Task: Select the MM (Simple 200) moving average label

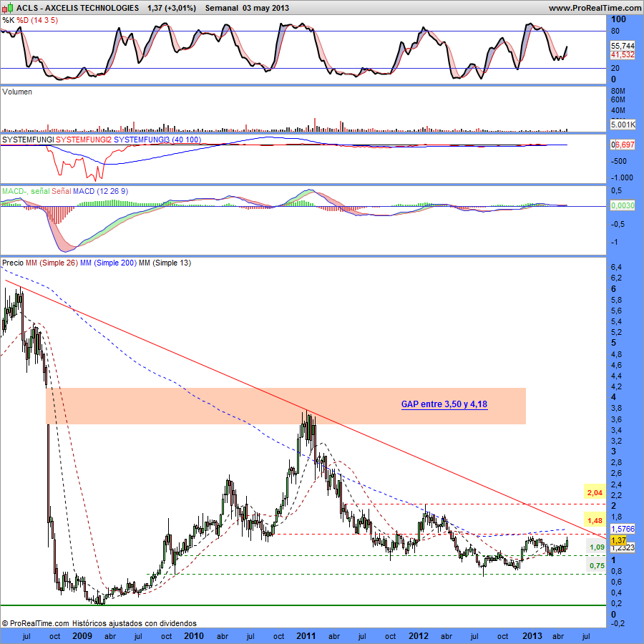Action: (109, 263)
